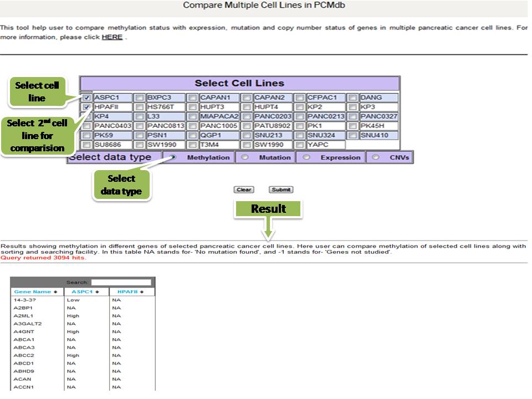Enable the SU8686 cell line checkbox

click(87, 145)
